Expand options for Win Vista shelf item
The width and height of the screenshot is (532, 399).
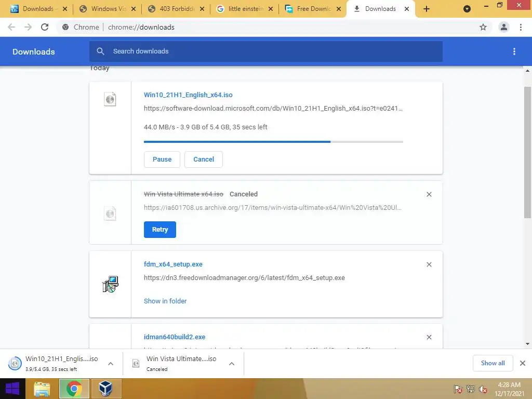(x=232, y=363)
